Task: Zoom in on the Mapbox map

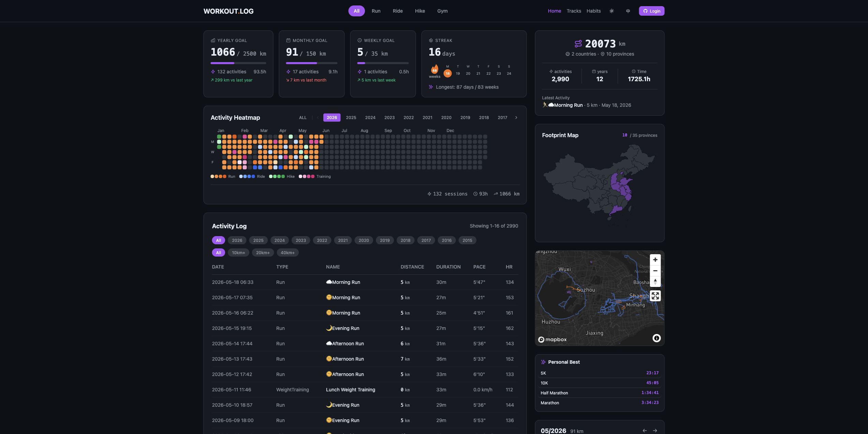Action: pyautogui.click(x=655, y=260)
